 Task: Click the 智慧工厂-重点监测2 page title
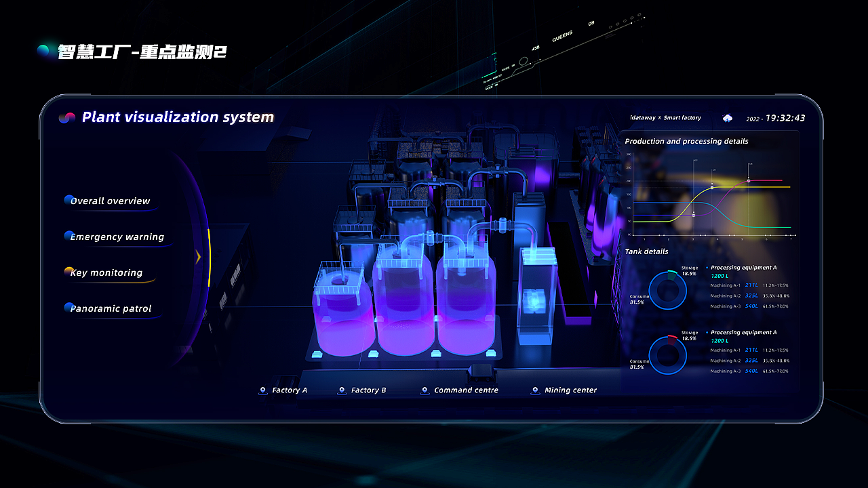point(142,52)
